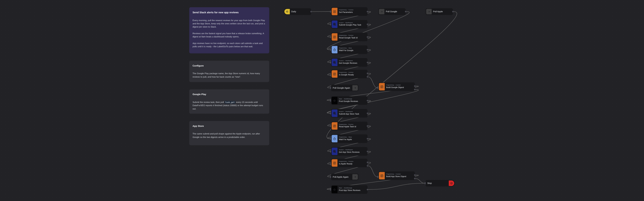Click the Read Apple Task Id icon
The image size is (644, 201).
pos(334,126)
